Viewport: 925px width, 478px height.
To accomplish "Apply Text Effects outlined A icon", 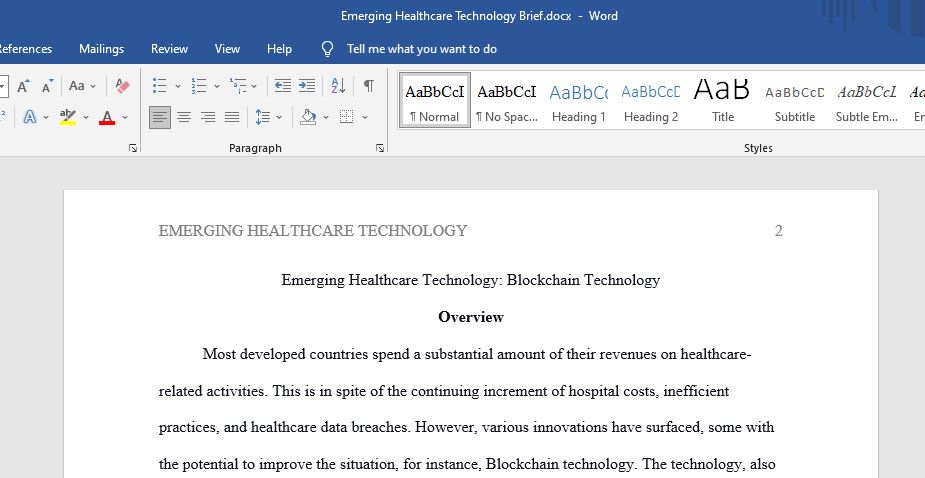I will (29, 117).
